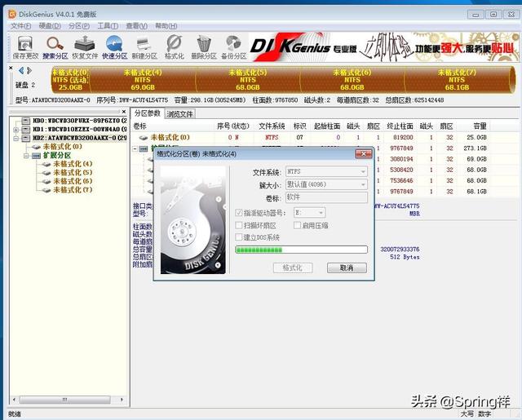The width and height of the screenshot is (522, 420).
Task: Open the 簇大小 cluster size dropdown
Action: [363, 184]
